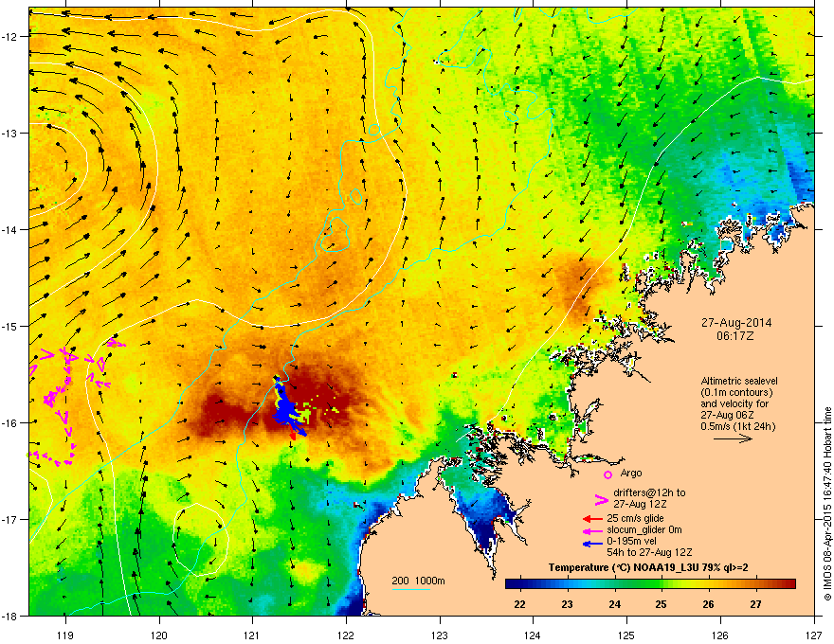The height and width of the screenshot is (644, 834).
Task: Click the 'slocum_glider 0m' legend label
Action: (x=644, y=529)
